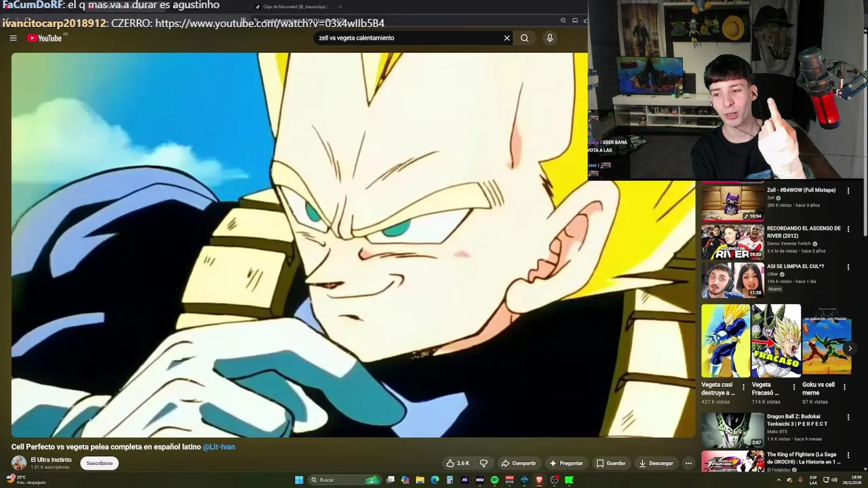Expand hidden system tray icons chevron

coord(778,480)
